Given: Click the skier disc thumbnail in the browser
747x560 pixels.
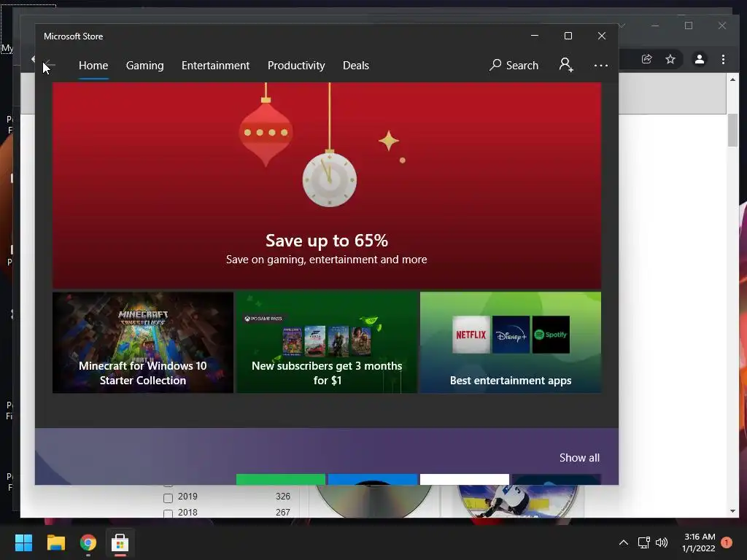Looking at the screenshot, I should (x=517, y=501).
